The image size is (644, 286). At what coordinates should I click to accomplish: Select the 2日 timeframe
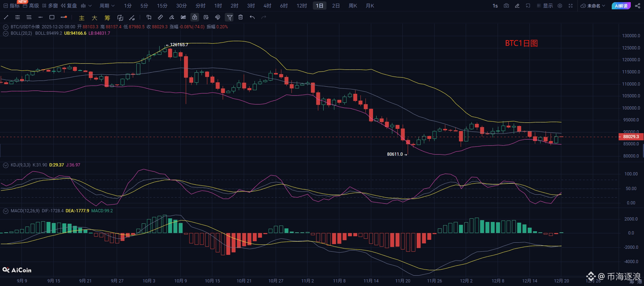(336, 6)
